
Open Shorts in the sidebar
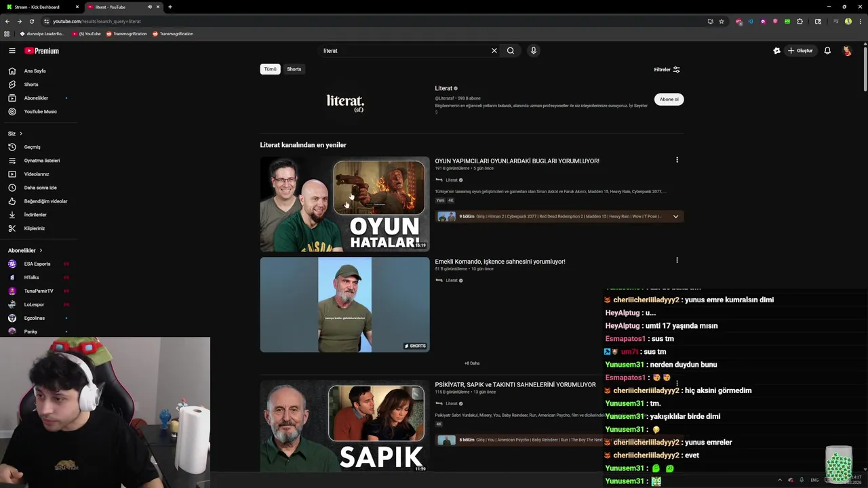pos(31,85)
